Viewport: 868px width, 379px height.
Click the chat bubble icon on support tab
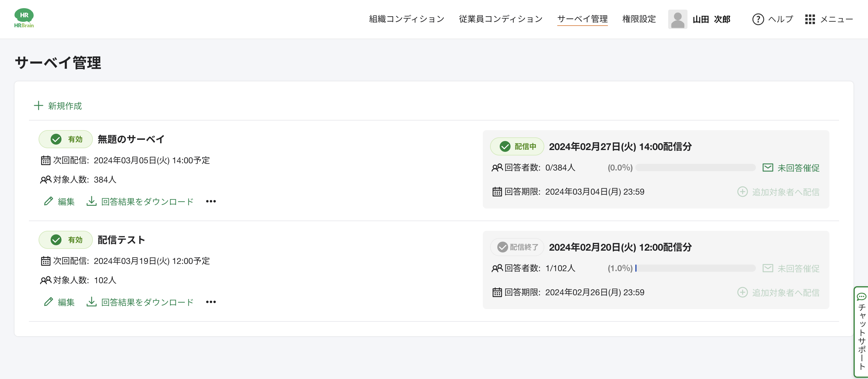pos(862,297)
